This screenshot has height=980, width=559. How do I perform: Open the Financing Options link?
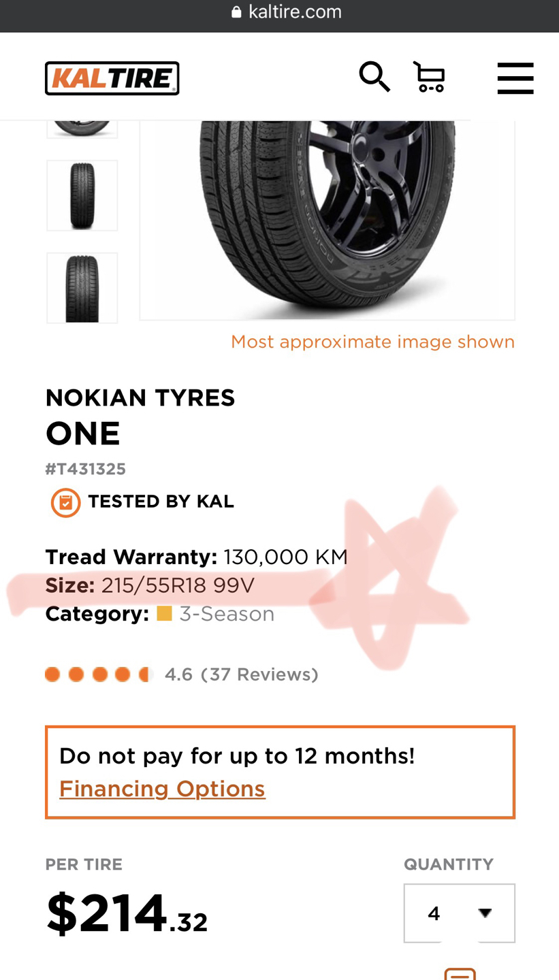tap(162, 789)
